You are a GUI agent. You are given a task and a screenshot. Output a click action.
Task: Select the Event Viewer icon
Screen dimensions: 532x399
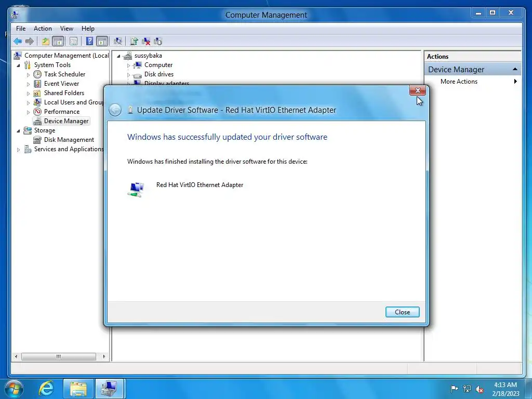37,84
